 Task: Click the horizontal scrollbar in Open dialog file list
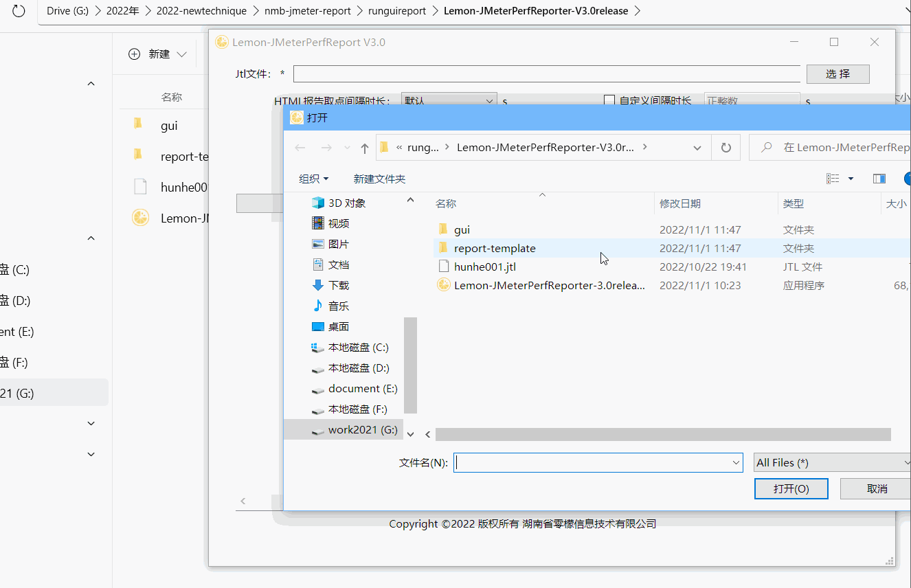[663, 434]
